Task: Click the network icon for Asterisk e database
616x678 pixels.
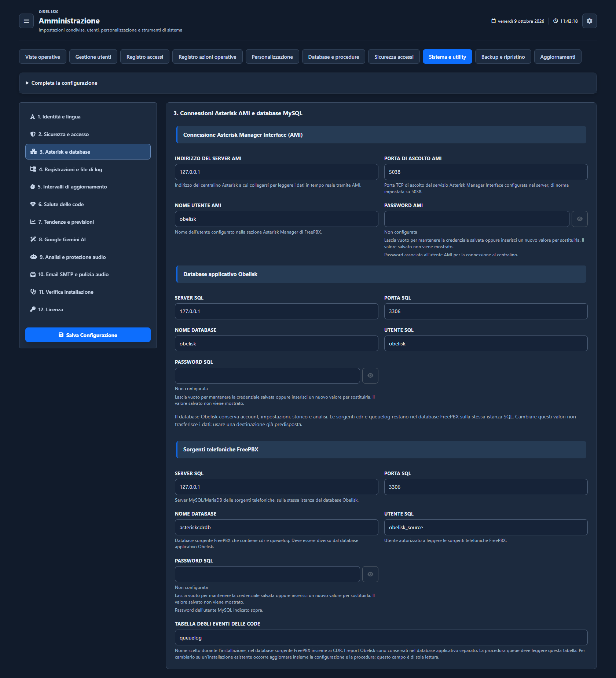Action: tap(33, 152)
